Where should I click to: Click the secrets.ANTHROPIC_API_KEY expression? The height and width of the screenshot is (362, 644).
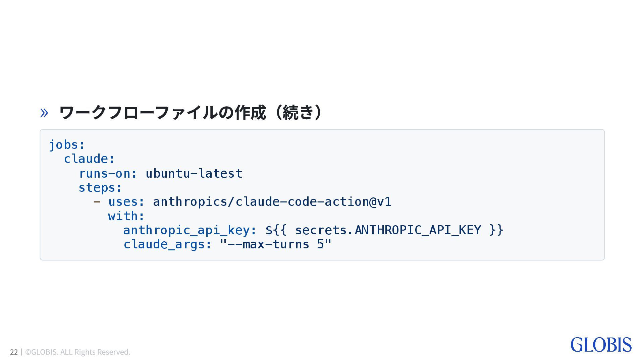tap(384, 230)
